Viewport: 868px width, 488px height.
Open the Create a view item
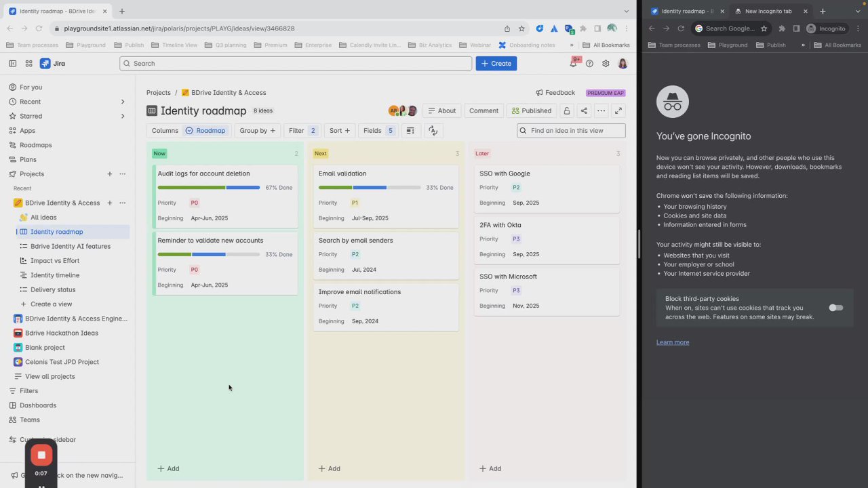(x=51, y=304)
